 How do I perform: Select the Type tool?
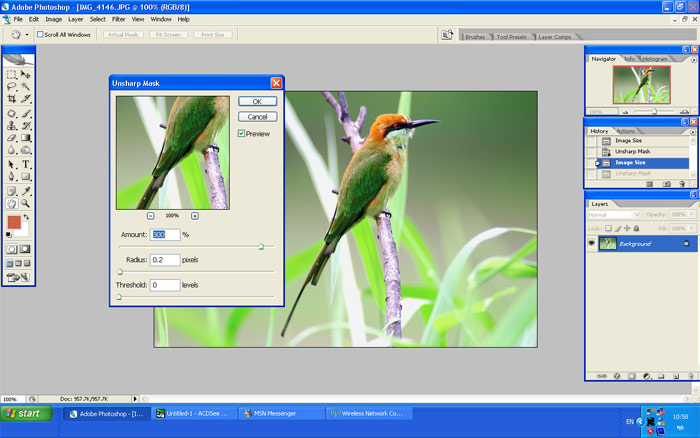(x=25, y=165)
